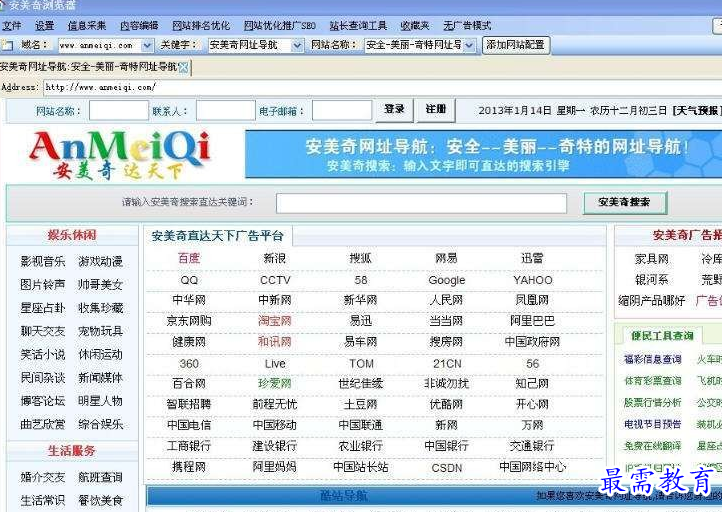722x512 pixels.
Task: Select the 便民工具查询 tab
Action: (663, 336)
